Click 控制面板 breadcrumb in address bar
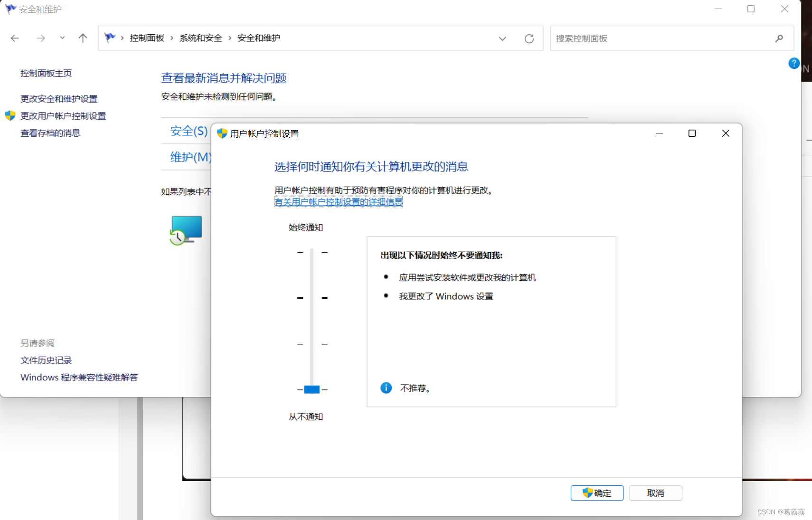This screenshot has width=812, height=520. [147, 38]
